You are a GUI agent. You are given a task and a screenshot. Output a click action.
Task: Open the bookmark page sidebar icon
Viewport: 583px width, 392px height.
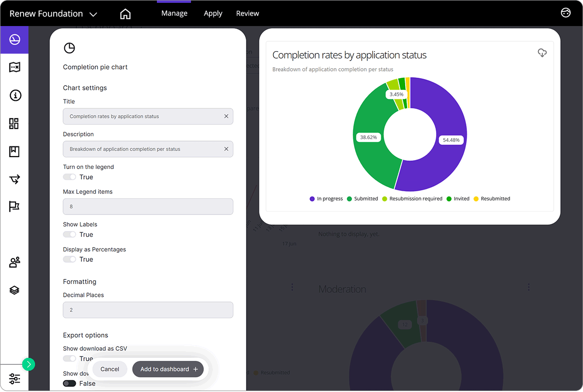point(14,151)
